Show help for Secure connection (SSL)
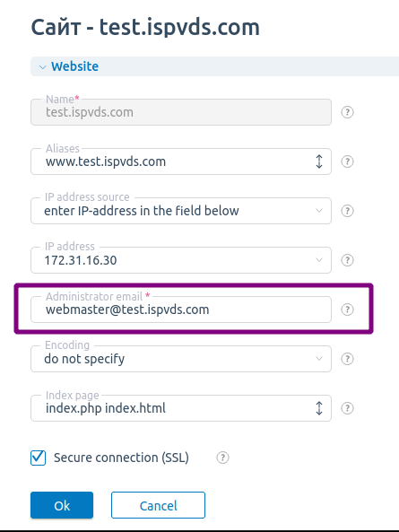This screenshot has width=399, height=532. pyautogui.click(x=222, y=458)
